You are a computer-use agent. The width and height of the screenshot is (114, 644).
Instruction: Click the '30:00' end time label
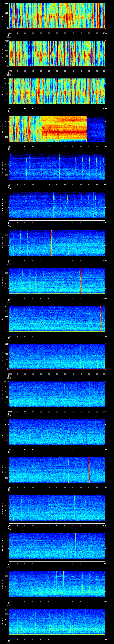point(105,525)
